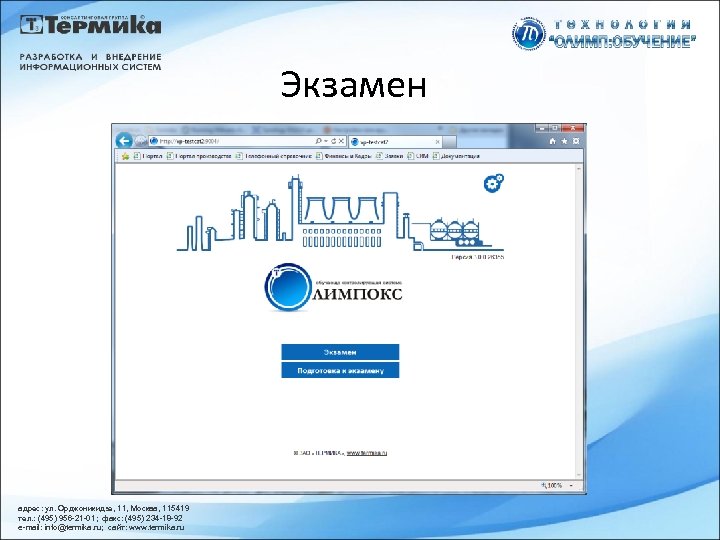The width and height of the screenshot is (720, 540).
Task: Click the browser forward arrow button
Action: tap(141, 141)
